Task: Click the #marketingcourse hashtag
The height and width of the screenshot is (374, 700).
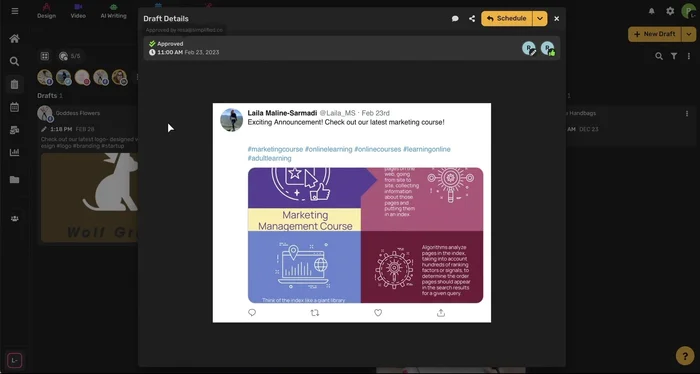Action: [275, 149]
